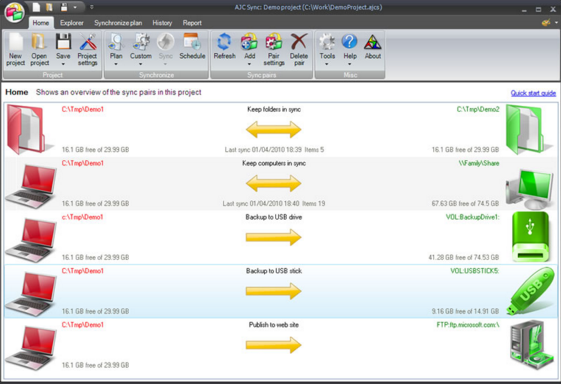Open the dropdown next to the style brush
The image size is (561, 384).
(556, 23)
